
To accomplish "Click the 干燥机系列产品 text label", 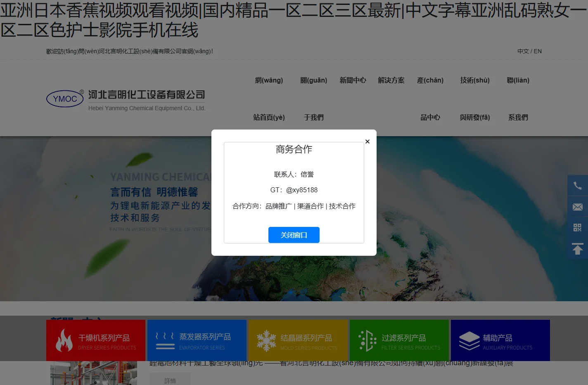I will tap(104, 338).
